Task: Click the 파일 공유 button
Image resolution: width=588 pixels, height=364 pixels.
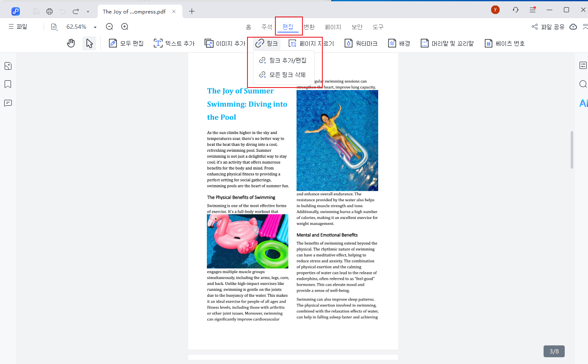Action: 548,27
